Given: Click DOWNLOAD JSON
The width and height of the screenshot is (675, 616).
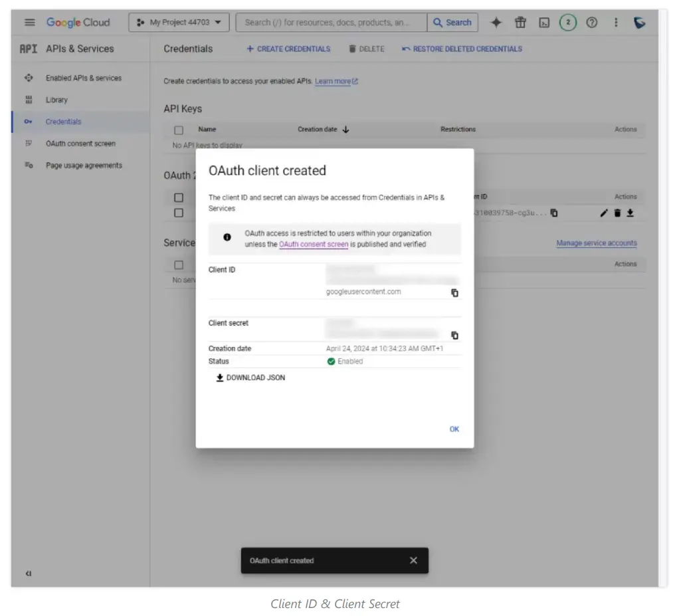Looking at the screenshot, I should 250,377.
